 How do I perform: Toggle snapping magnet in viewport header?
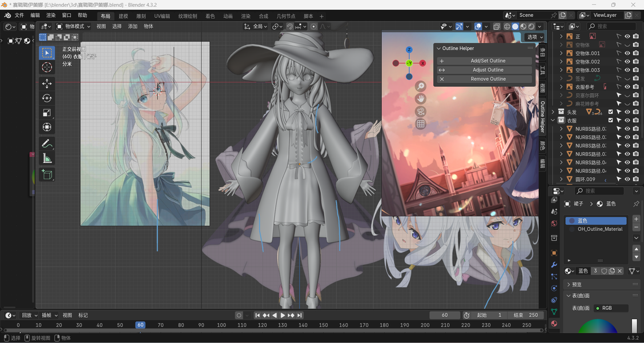point(290,26)
